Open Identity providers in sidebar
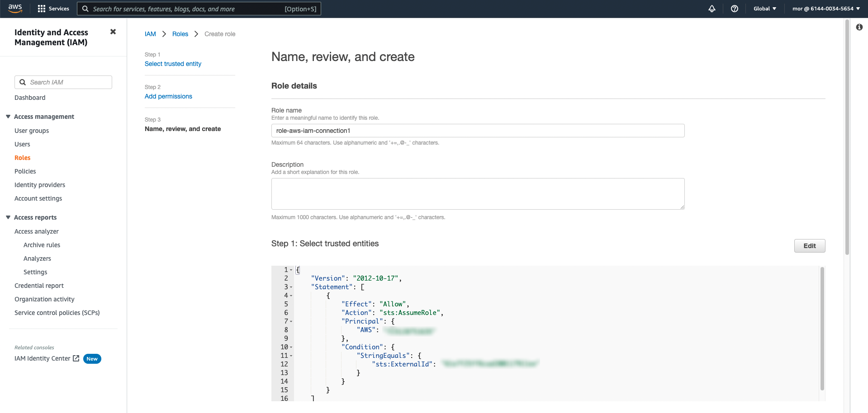Image resolution: width=868 pixels, height=413 pixels. pyautogui.click(x=40, y=185)
